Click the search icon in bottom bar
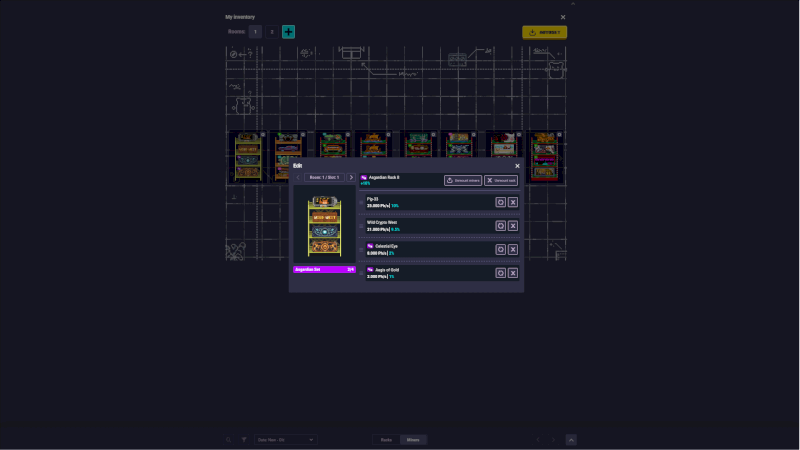The height and width of the screenshot is (450, 800). 228,439
